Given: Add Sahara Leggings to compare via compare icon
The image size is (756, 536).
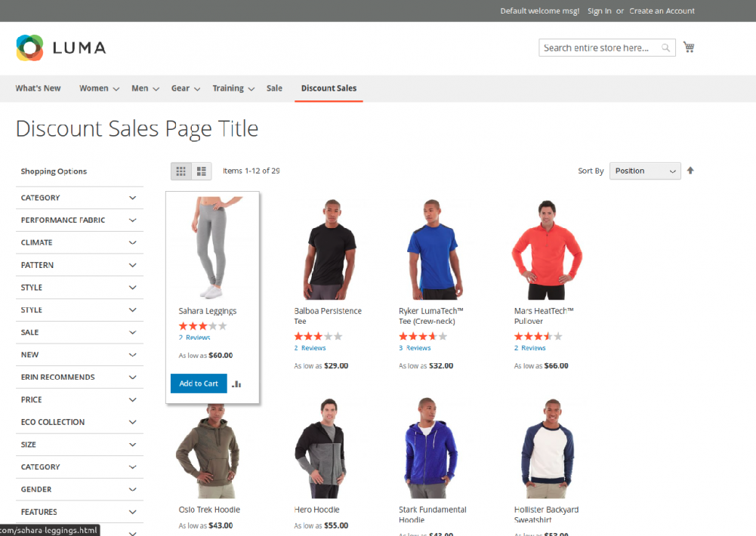Looking at the screenshot, I should [x=236, y=384].
